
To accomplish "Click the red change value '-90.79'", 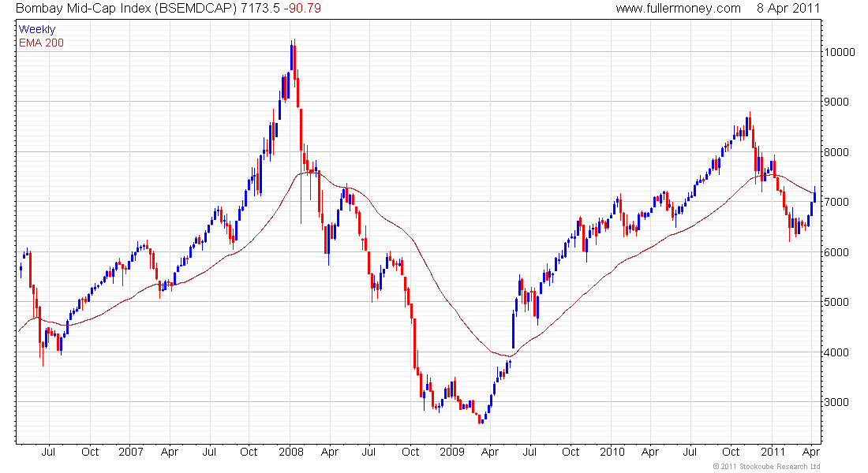I will click(302, 9).
